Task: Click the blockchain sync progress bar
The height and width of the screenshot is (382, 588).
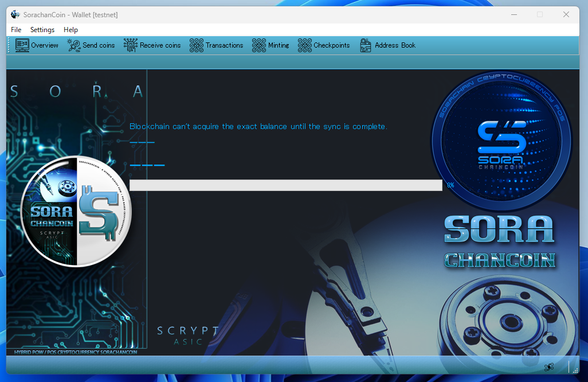Action: click(x=285, y=185)
